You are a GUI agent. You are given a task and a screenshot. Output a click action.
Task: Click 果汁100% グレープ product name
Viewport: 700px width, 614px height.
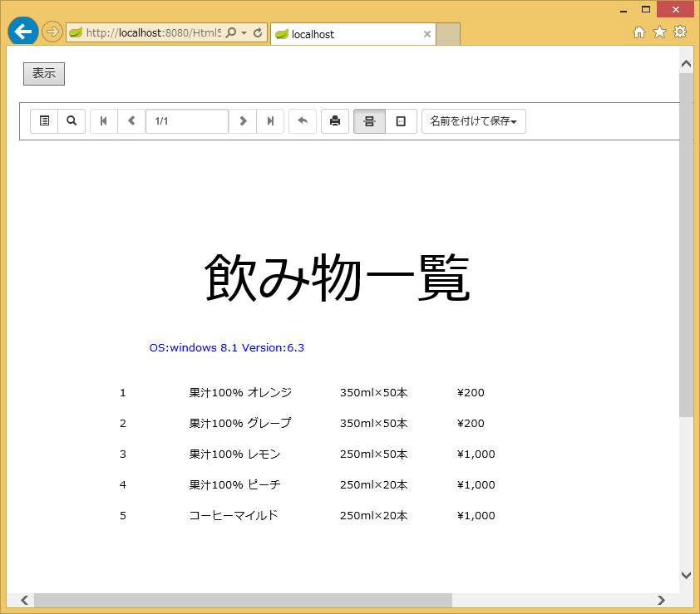(240, 423)
